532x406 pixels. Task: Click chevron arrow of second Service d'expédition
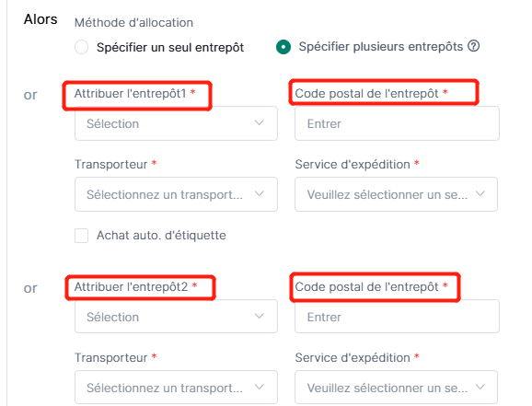point(480,387)
